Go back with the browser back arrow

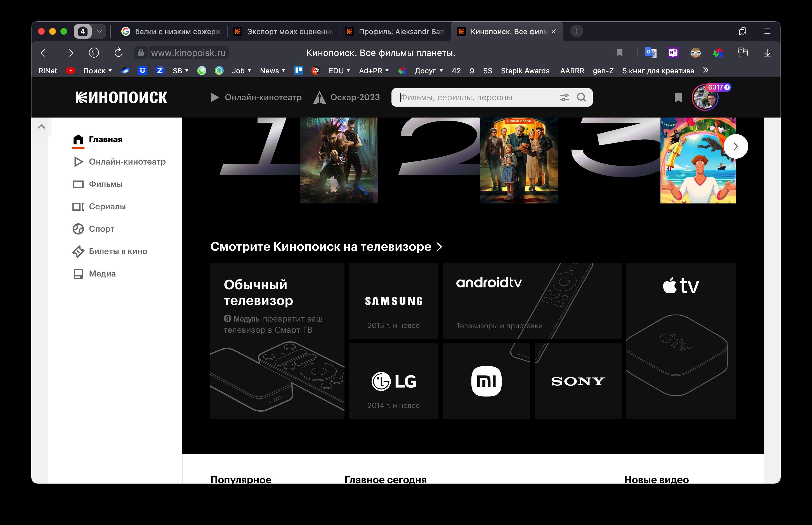45,53
